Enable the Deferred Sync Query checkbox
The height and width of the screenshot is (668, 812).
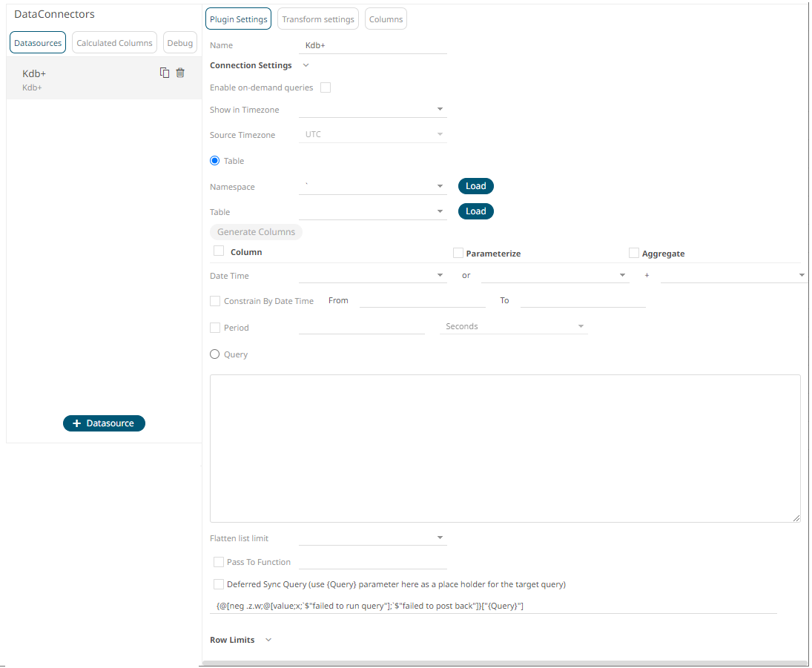click(219, 584)
